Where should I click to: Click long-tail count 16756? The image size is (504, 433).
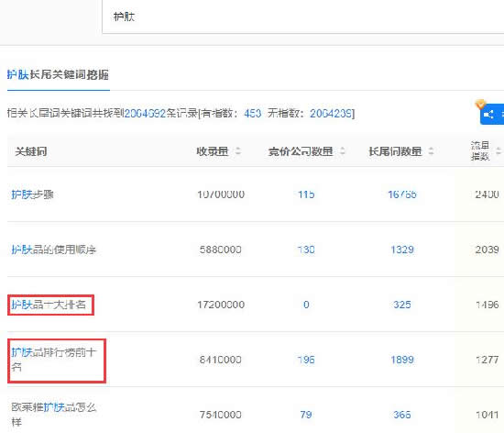click(402, 194)
